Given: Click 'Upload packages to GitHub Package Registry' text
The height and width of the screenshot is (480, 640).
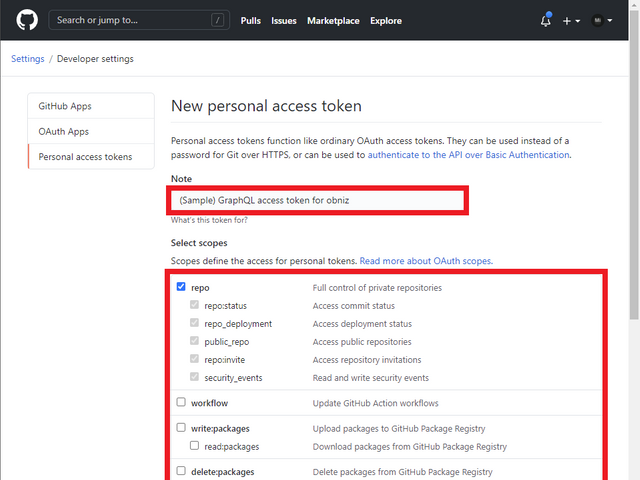Looking at the screenshot, I should [x=399, y=429].
